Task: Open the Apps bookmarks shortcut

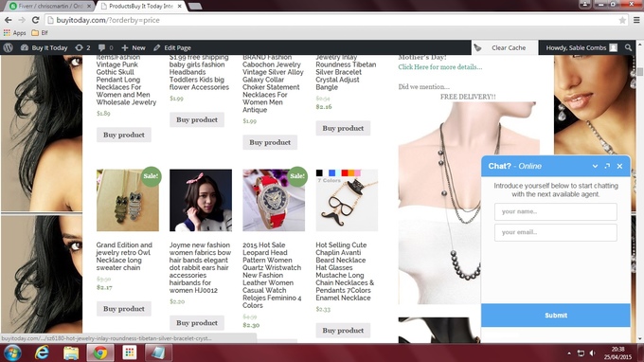Action: coord(15,33)
